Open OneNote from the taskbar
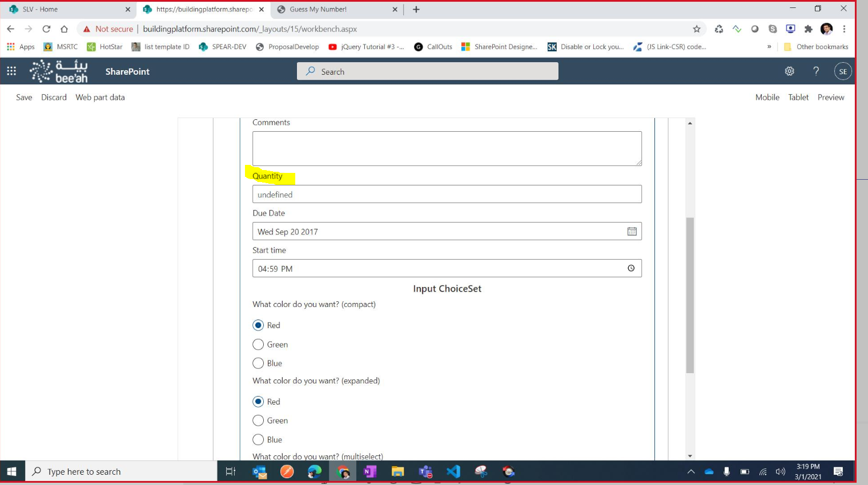868x485 pixels. coord(369,471)
